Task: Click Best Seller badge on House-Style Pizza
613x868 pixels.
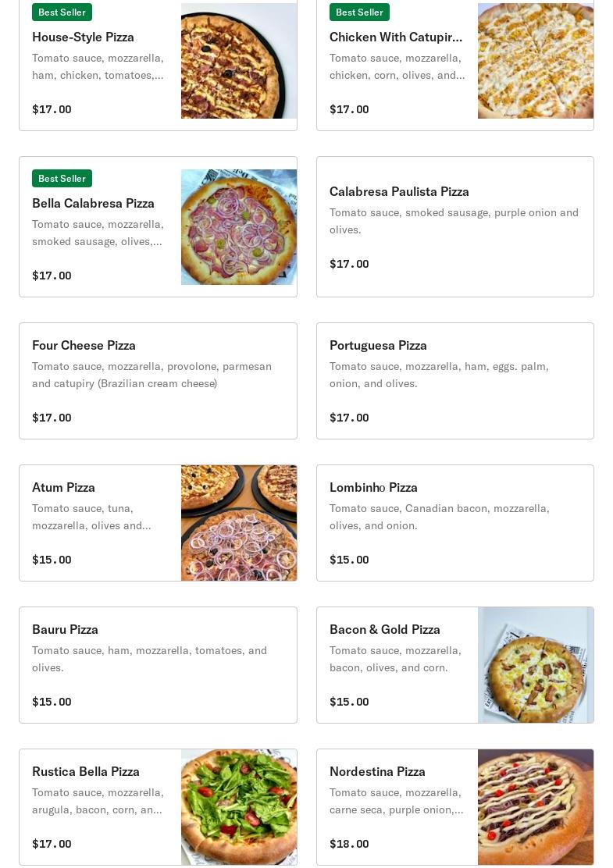Action: (62, 12)
